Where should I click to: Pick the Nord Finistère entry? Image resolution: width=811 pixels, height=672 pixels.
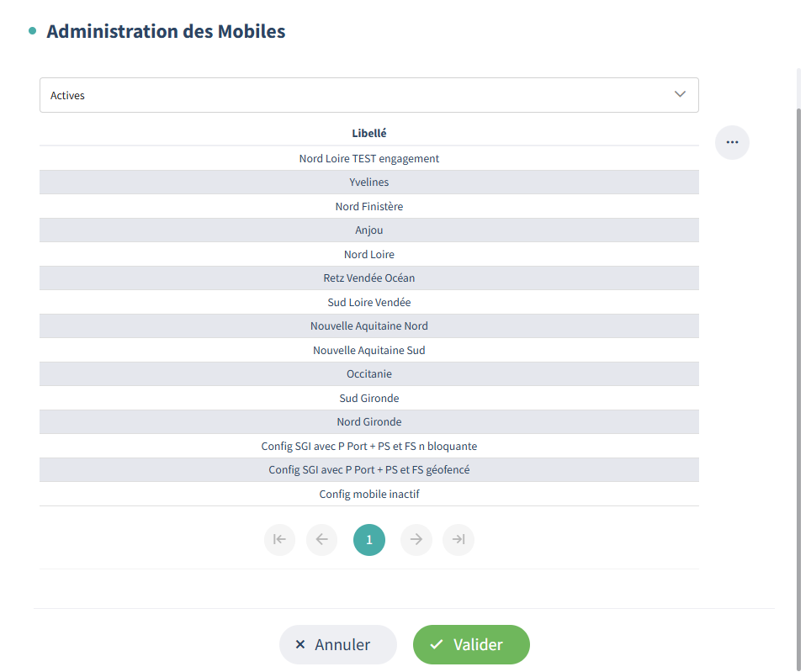[369, 206]
